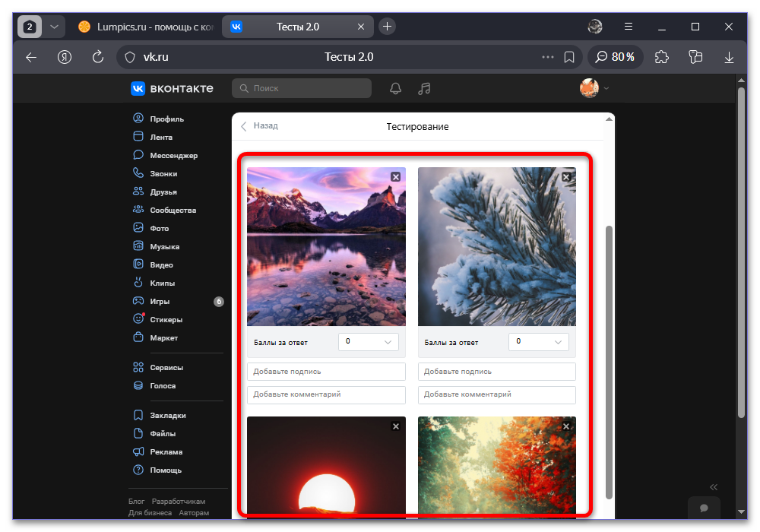This screenshot has width=760, height=532.
Task: Open the Файлы document icon
Action: [138, 434]
